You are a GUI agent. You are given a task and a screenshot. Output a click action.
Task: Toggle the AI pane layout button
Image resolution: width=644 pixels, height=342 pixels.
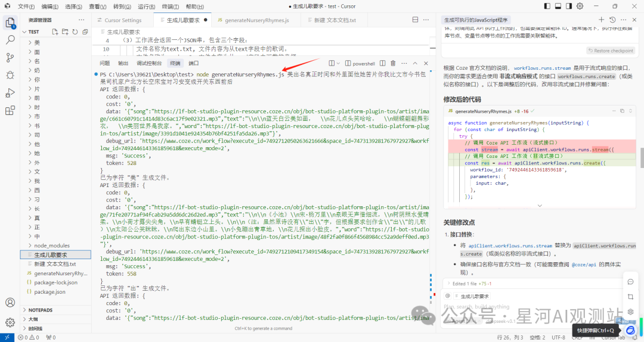click(x=569, y=6)
